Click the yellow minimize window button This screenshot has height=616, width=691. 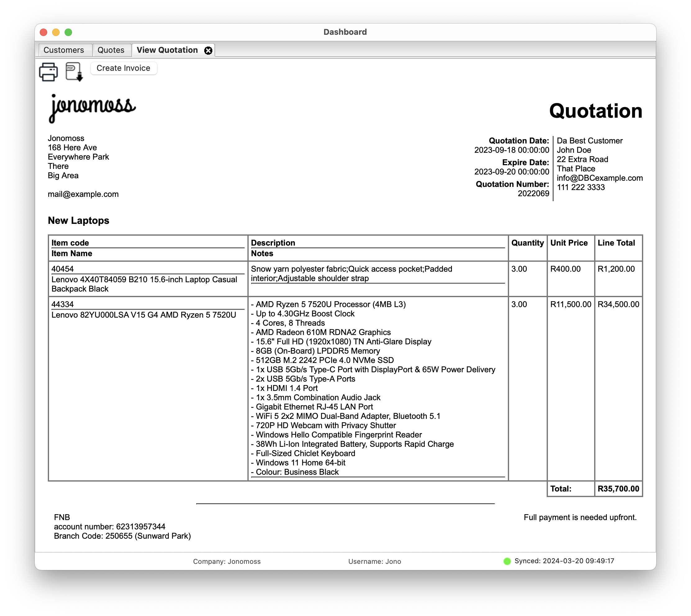pyautogui.click(x=56, y=32)
